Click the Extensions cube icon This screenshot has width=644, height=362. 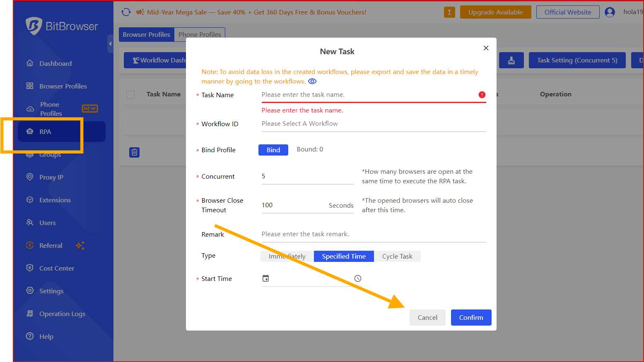[x=30, y=199]
